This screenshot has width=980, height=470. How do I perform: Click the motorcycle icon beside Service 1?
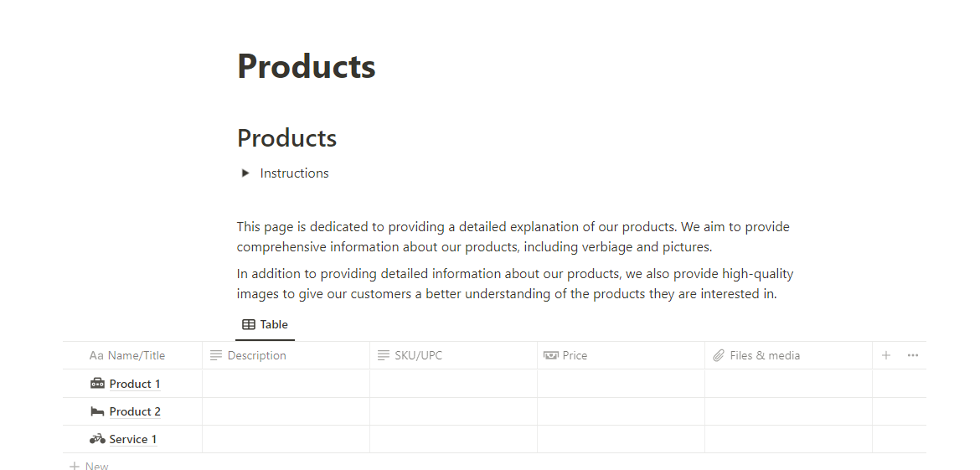98,439
